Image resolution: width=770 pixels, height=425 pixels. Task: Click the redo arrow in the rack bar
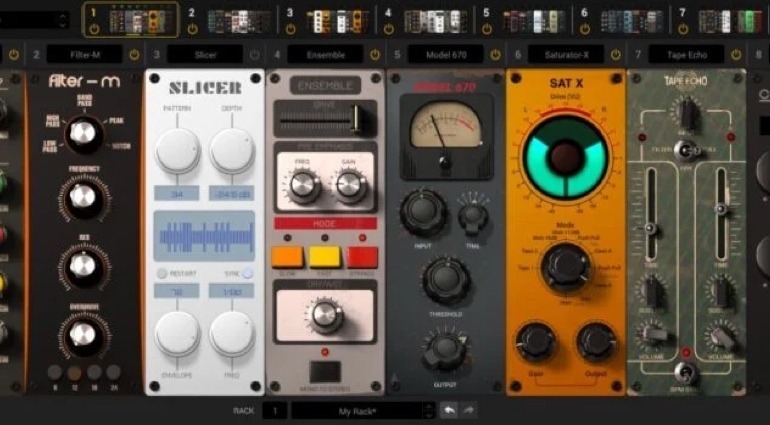(x=468, y=410)
